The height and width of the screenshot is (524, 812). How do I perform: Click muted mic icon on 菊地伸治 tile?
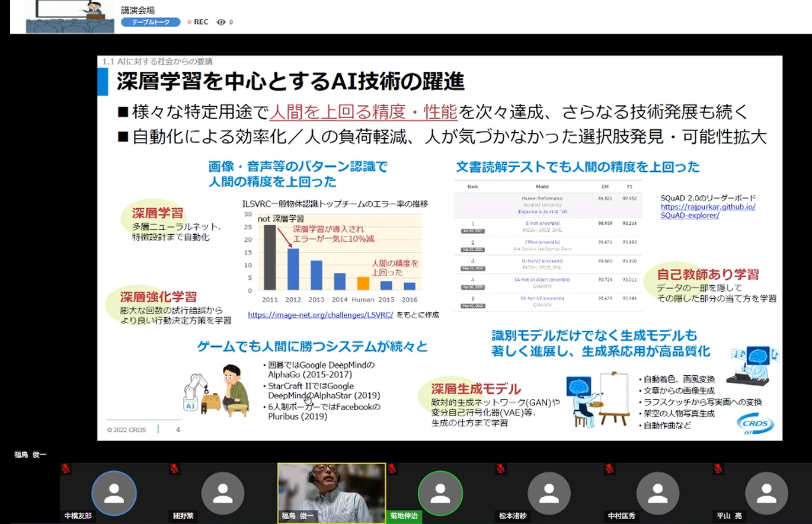click(392, 469)
